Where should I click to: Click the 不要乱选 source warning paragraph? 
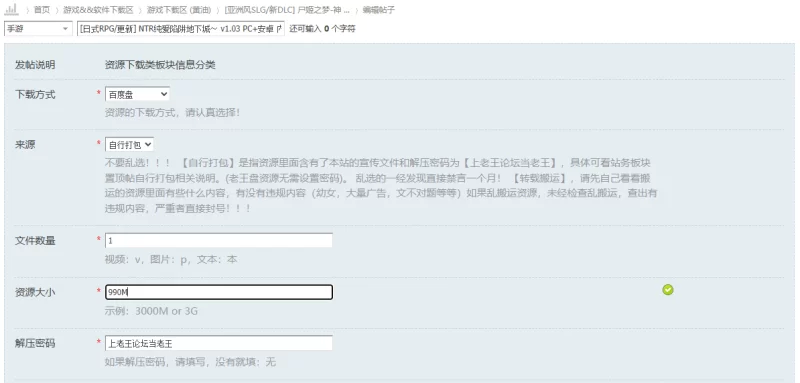(381, 186)
